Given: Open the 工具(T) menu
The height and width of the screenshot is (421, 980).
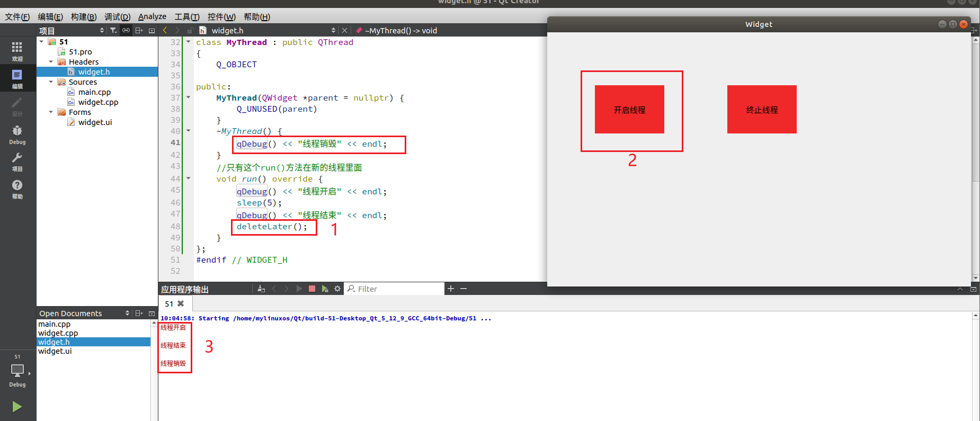Looking at the screenshot, I should coord(187,17).
